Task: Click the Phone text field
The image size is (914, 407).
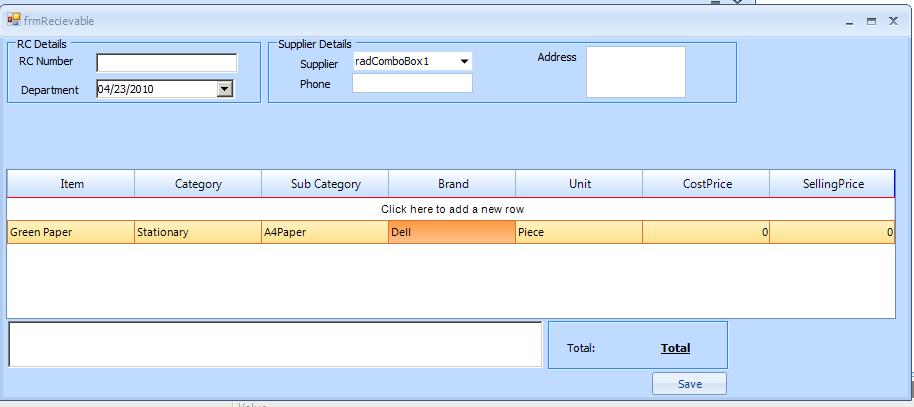Action: click(x=412, y=84)
